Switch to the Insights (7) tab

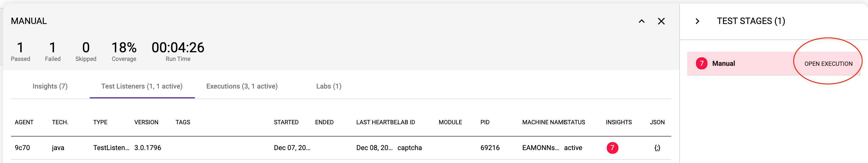[x=50, y=86]
